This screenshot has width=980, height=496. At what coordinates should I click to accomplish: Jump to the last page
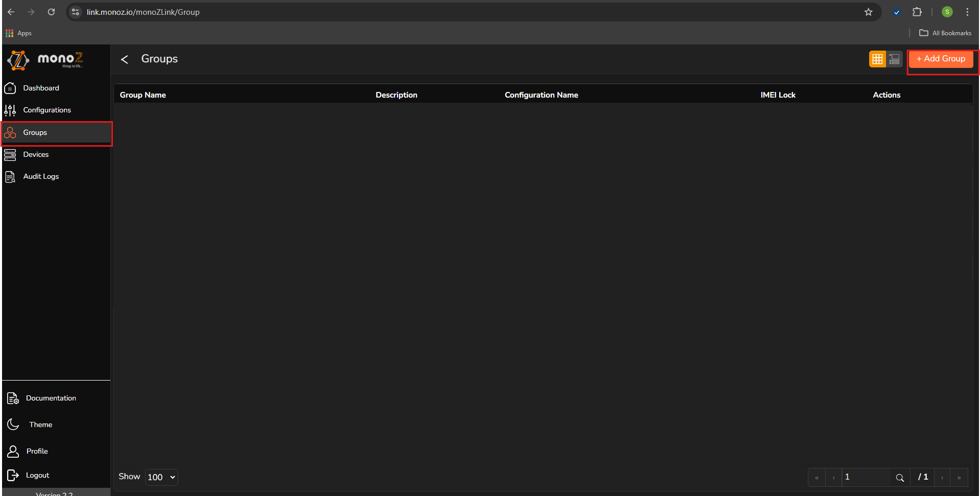click(x=959, y=478)
